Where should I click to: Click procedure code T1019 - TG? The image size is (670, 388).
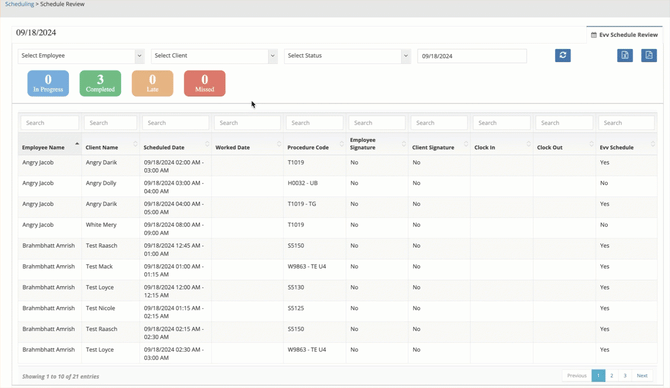click(302, 204)
